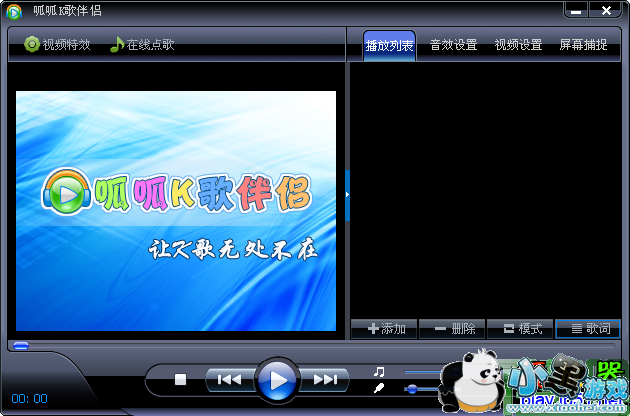The width and height of the screenshot is (630, 416).
Task: Click the 00:00 elapsed time display
Action: (x=30, y=399)
